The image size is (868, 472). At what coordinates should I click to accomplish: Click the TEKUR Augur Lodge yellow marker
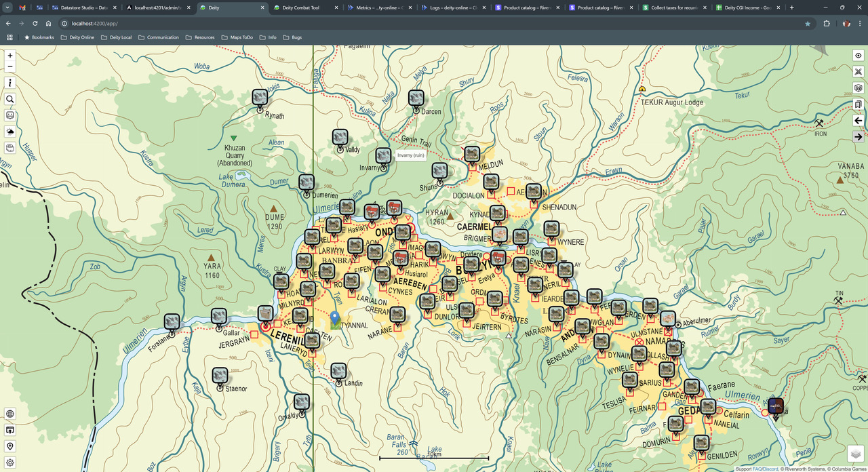pyautogui.click(x=642, y=89)
